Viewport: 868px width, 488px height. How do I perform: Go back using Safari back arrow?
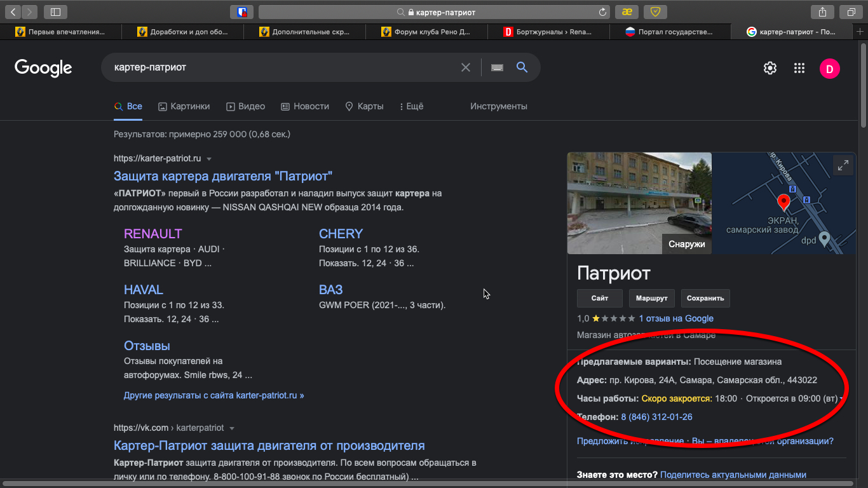click(13, 11)
